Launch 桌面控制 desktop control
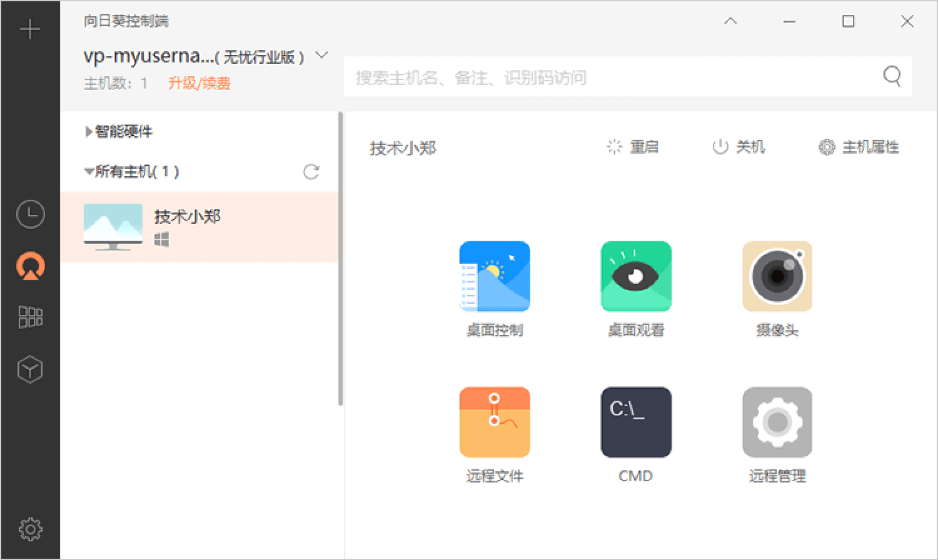938x560 pixels. click(495, 289)
